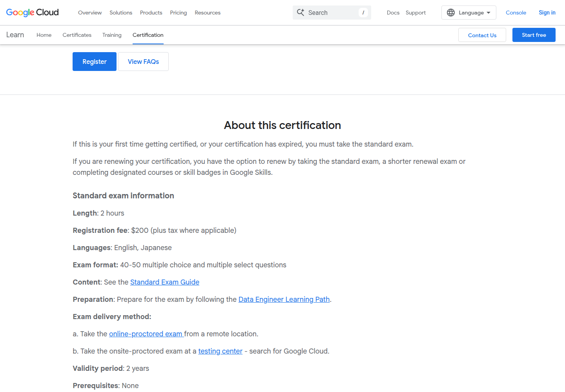Image resolution: width=565 pixels, height=392 pixels.
Task: Select the Certification tab
Action: click(x=148, y=35)
